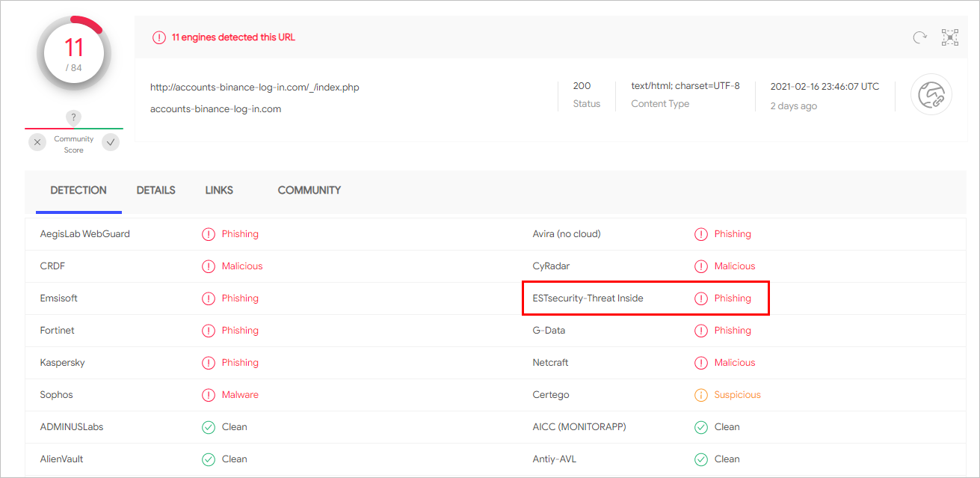Open the graph view icon
Screen dimensions: 980x478
(950, 37)
